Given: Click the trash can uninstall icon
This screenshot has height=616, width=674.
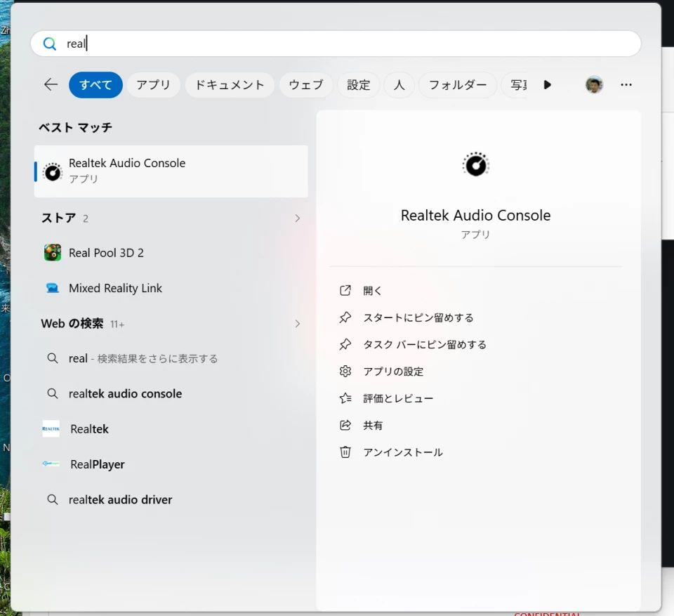Looking at the screenshot, I should click(345, 452).
